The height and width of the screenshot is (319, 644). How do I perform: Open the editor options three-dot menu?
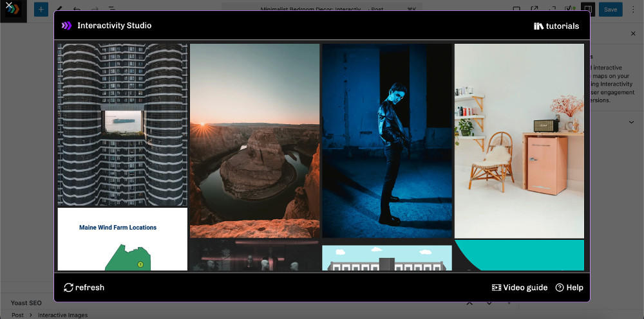click(633, 10)
